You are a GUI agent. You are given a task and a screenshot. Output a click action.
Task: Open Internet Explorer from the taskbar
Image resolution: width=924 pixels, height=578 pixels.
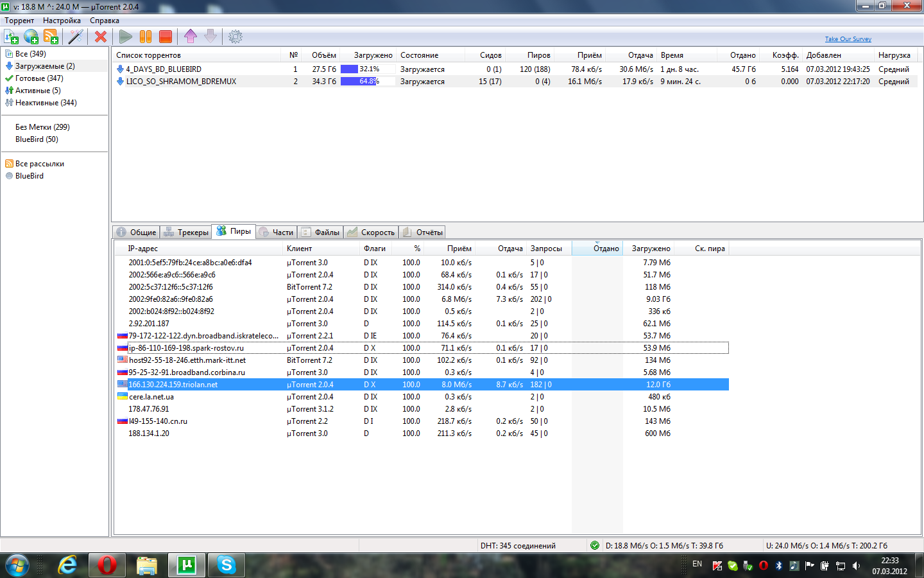click(67, 565)
